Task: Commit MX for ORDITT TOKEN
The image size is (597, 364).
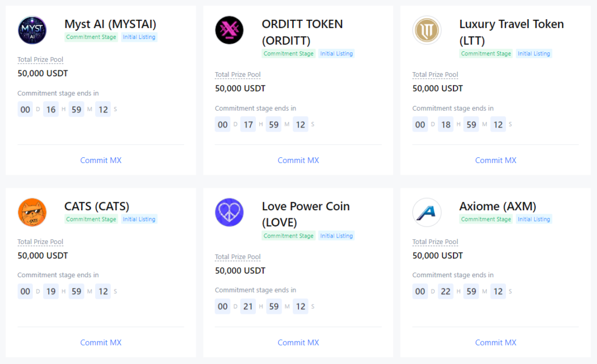Action: [x=298, y=160]
